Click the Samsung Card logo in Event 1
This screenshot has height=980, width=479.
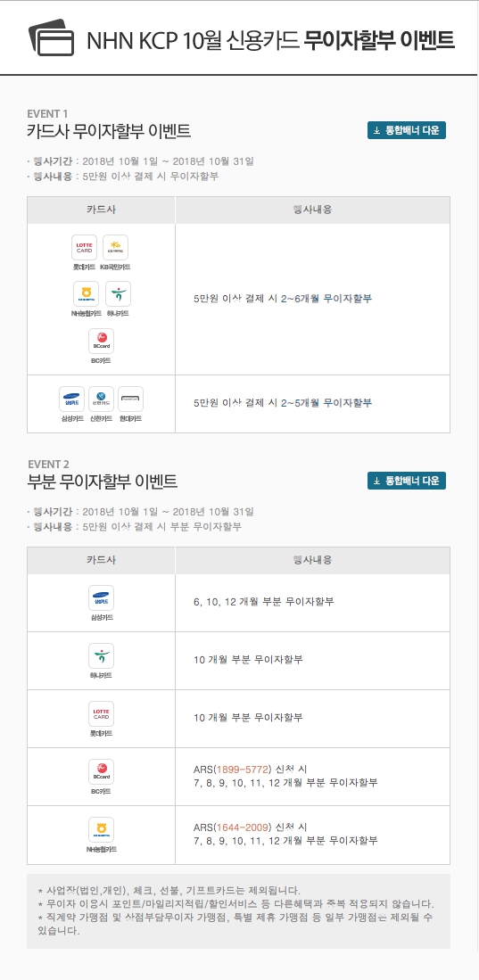point(72,399)
